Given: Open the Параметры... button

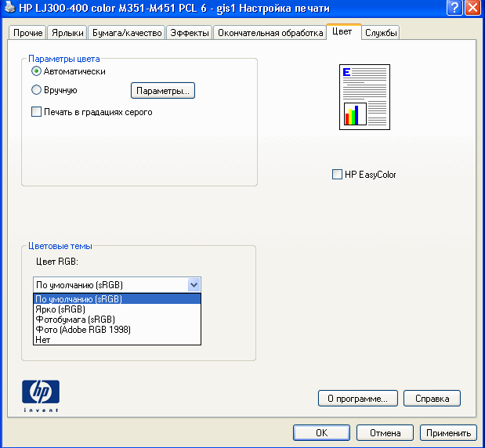Looking at the screenshot, I should pos(163,91).
